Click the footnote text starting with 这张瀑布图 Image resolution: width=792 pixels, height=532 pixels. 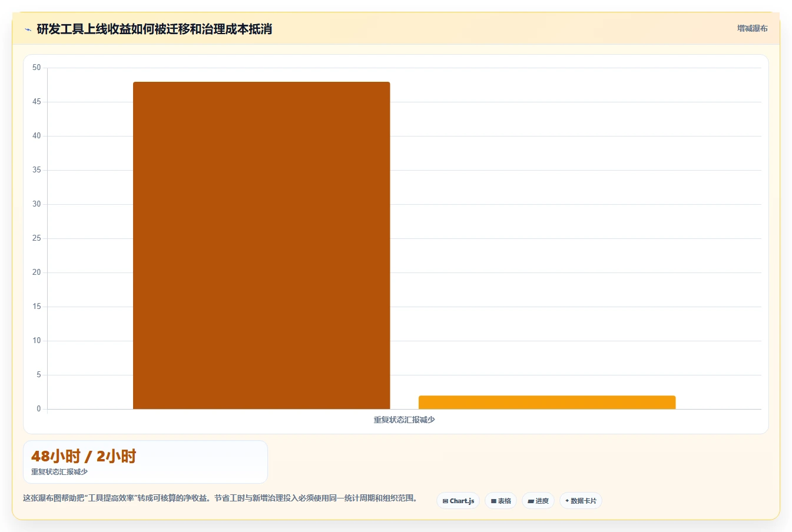click(x=221, y=498)
